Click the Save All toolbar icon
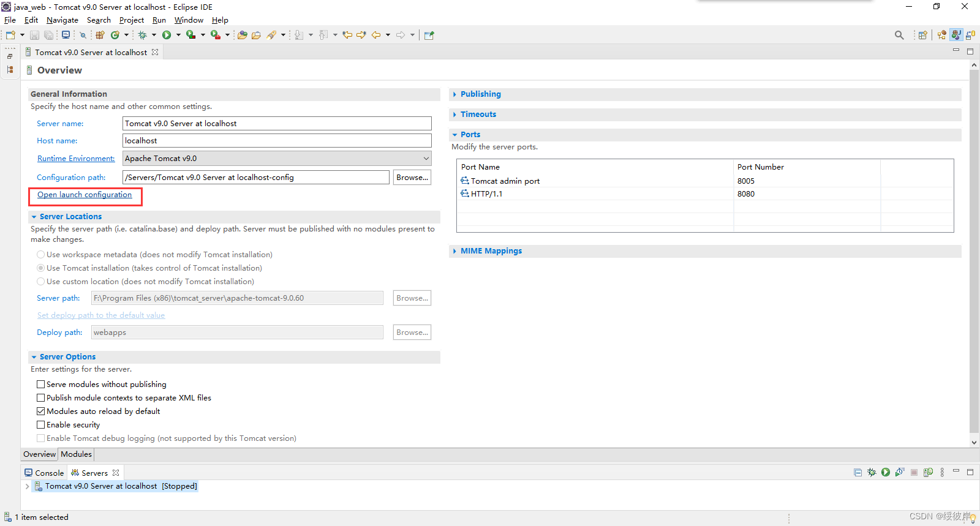 tap(49, 35)
